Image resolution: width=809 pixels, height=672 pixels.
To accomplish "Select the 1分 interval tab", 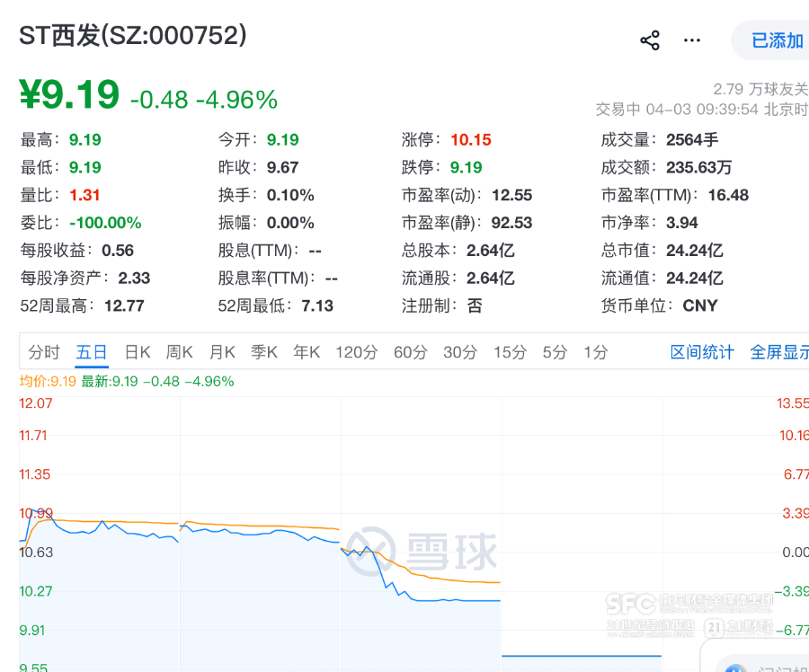I will click(x=595, y=352).
